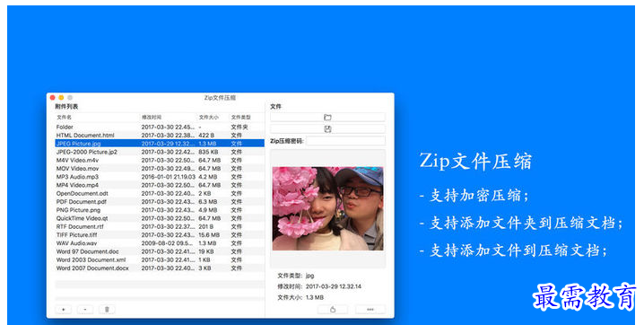Viewport: 644px width, 325px height.
Task: Select the WAV Audio.wav row
Action: [x=160, y=243]
